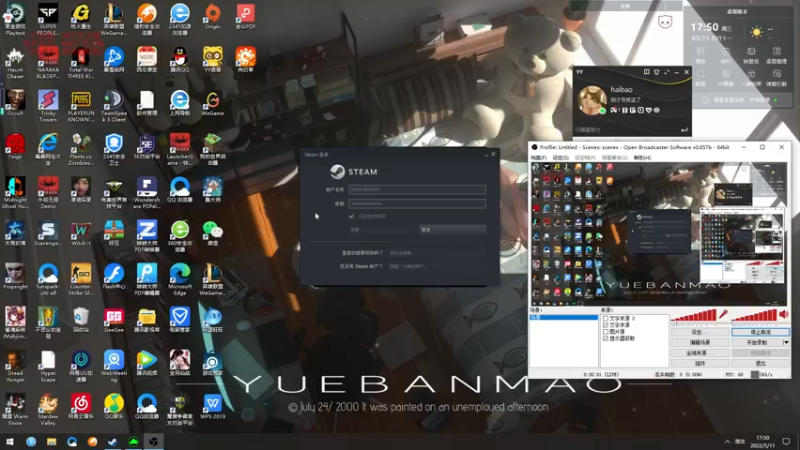Image resolution: width=800 pixels, height=450 pixels.
Task: Click the stop streaming (停止串流) button in OBS
Action: click(x=761, y=332)
